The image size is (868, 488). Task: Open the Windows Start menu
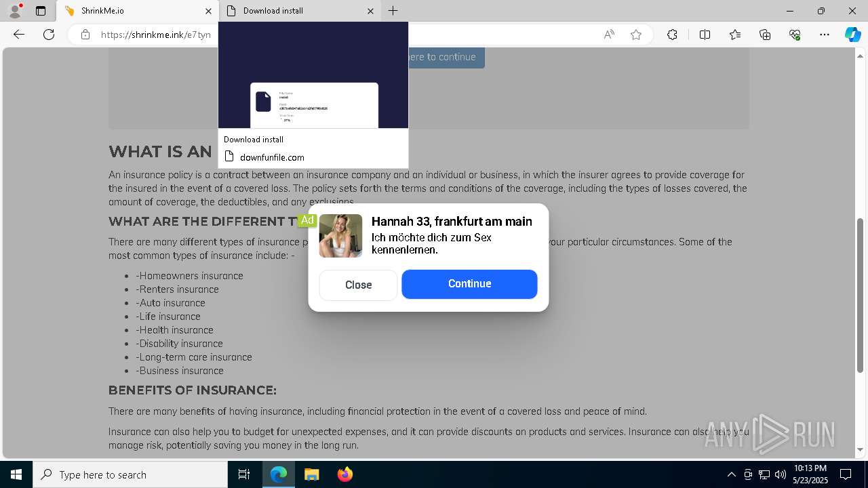point(16,474)
